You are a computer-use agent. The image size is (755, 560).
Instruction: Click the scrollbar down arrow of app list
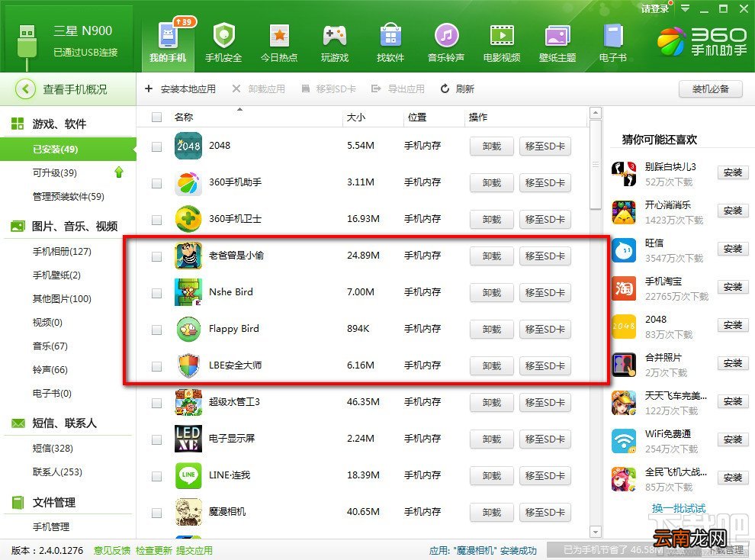(596, 532)
